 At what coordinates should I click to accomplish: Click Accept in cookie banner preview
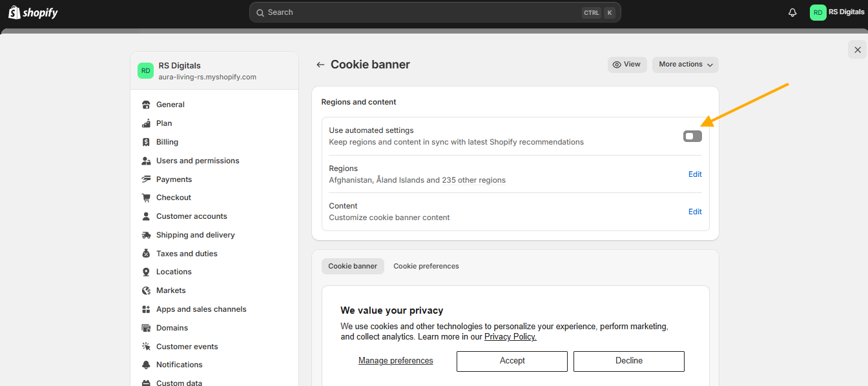[x=512, y=361]
